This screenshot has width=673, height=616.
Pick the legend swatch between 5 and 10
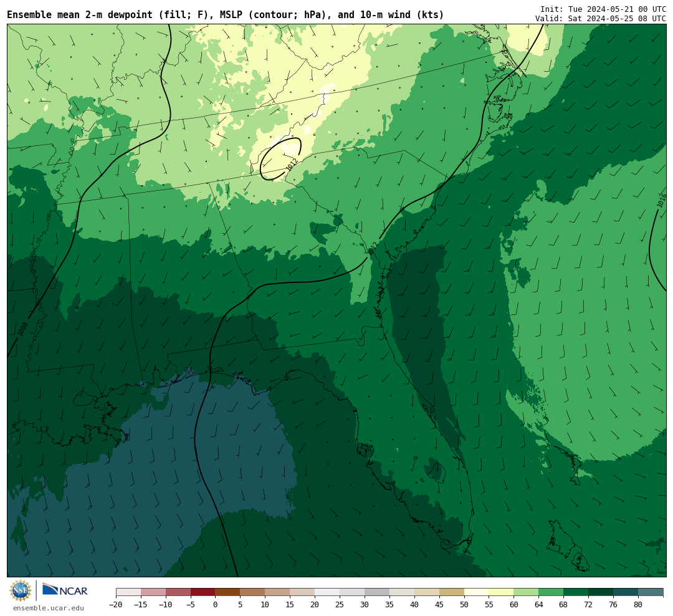pos(252,592)
